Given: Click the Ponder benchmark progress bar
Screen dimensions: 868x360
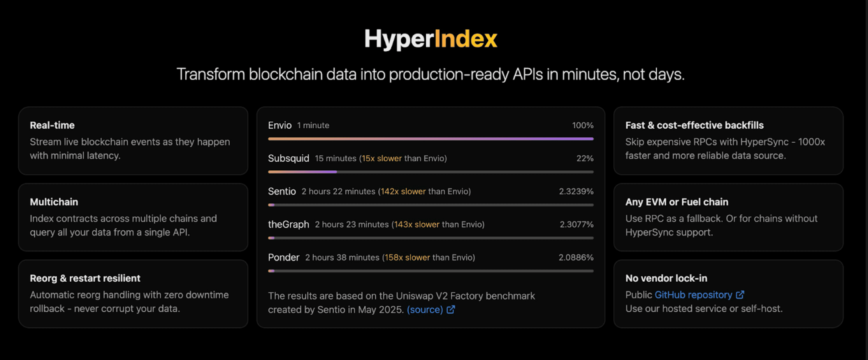Looking at the screenshot, I should point(431,271).
